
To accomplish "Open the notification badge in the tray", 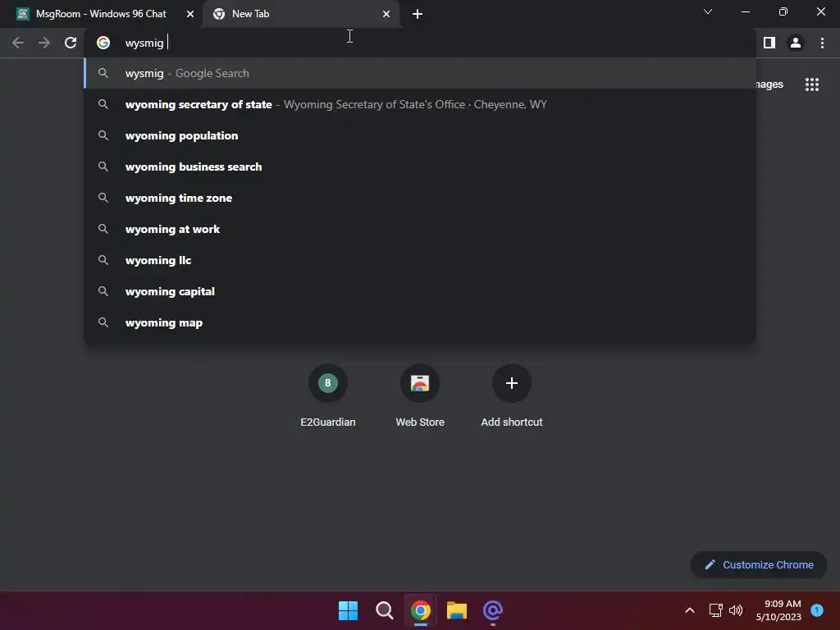I will pyautogui.click(x=817, y=609).
